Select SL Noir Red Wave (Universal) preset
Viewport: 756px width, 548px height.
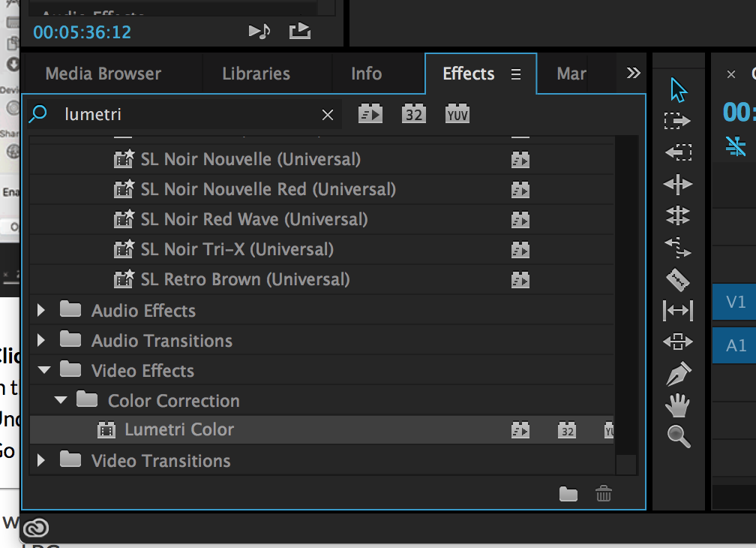click(x=322, y=219)
